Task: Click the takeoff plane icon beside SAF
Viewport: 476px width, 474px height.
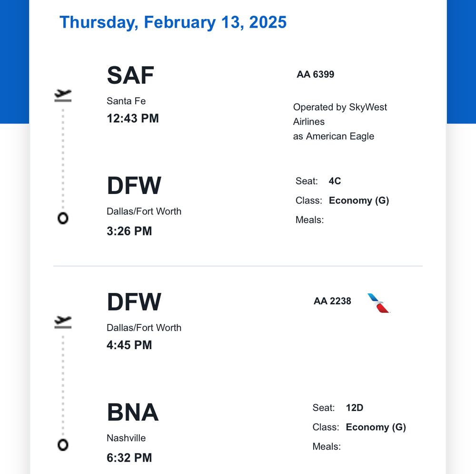Action: (63, 95)
